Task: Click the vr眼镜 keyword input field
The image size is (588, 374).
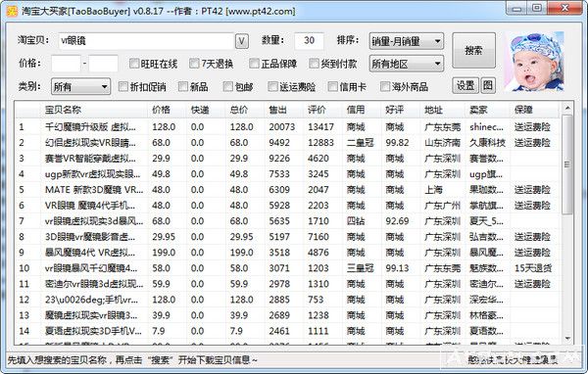Action: 146,41
